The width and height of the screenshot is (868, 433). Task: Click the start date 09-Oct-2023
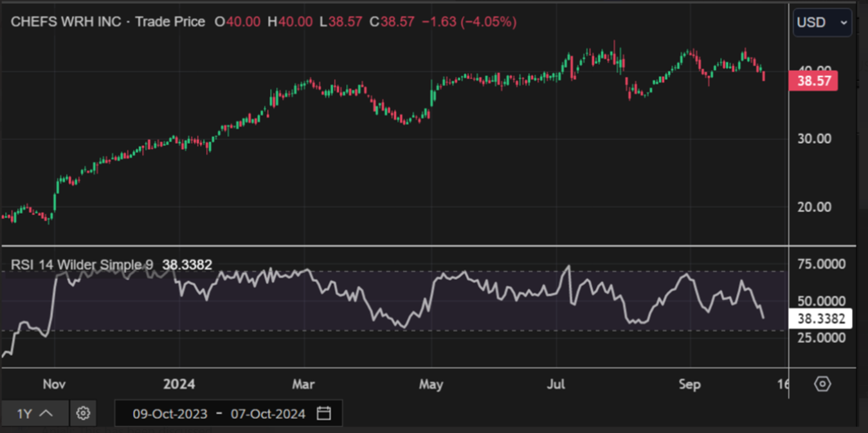click(x=170, y=414)
